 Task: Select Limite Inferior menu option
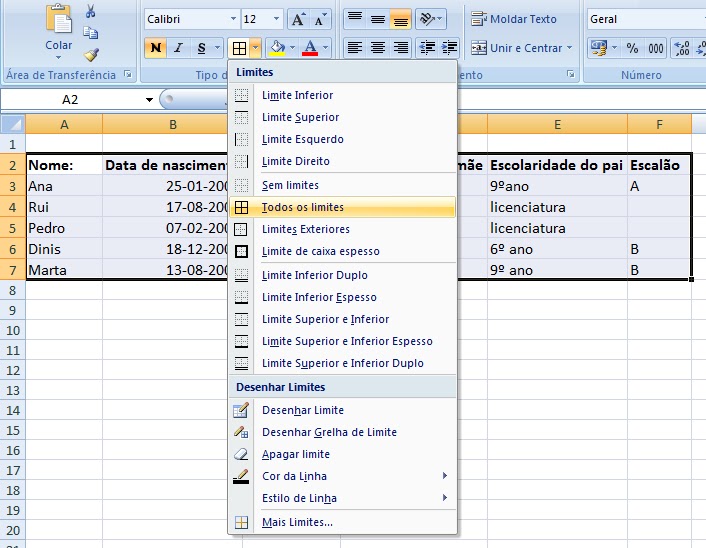coord(342,95)
